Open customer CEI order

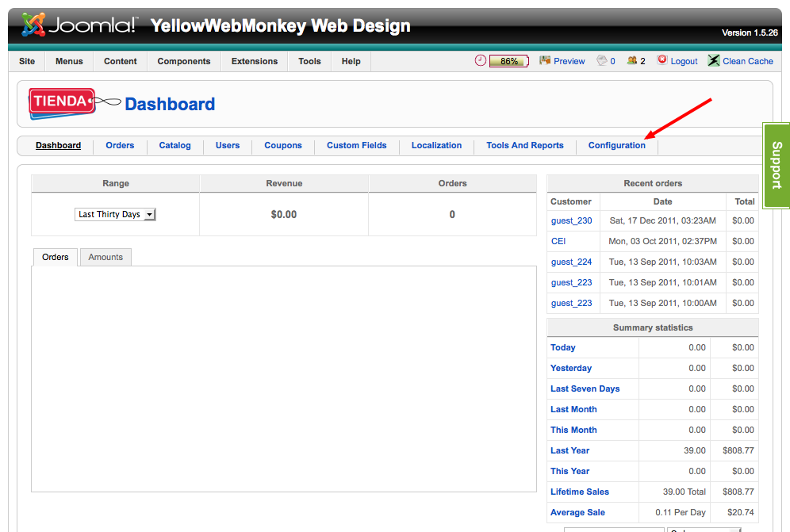(x=558, y=241)
